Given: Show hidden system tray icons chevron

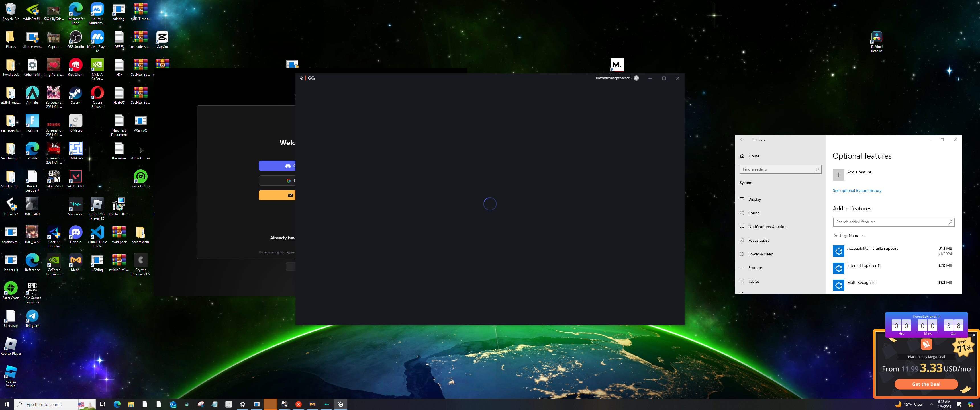Looking at the screenshot, I should pos(932,404).
